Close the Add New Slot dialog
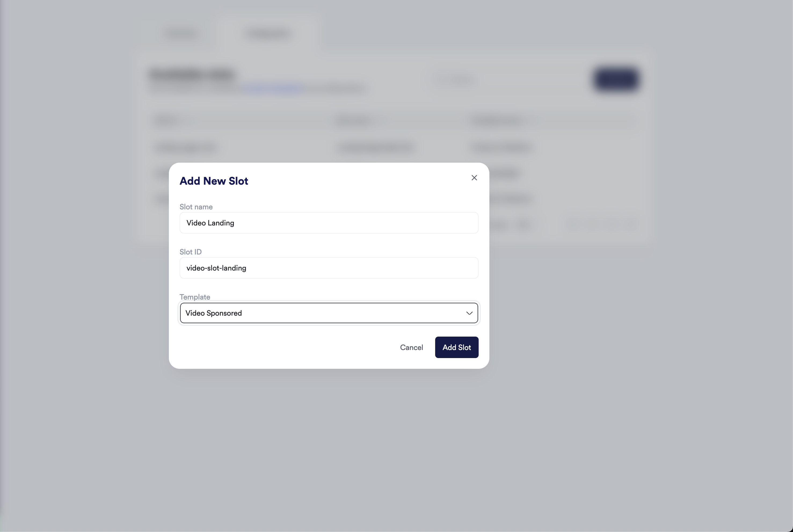This screenshot has width=793, height=532. point(474,177)
